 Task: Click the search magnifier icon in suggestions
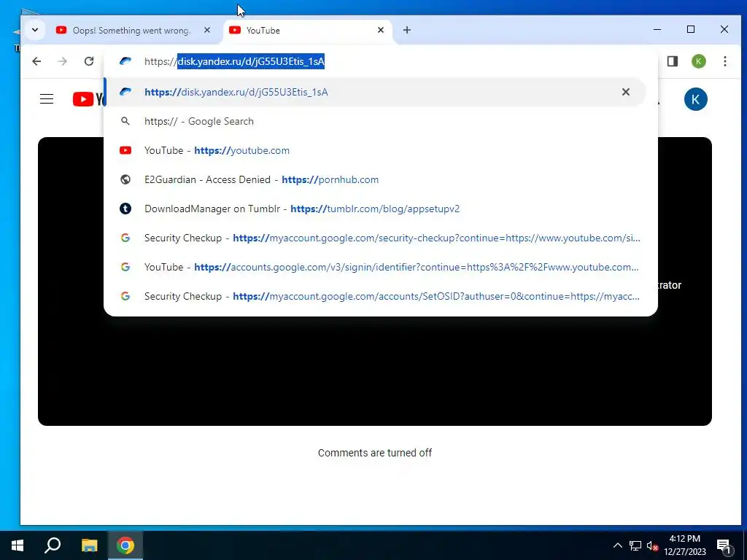click(125, 122)
